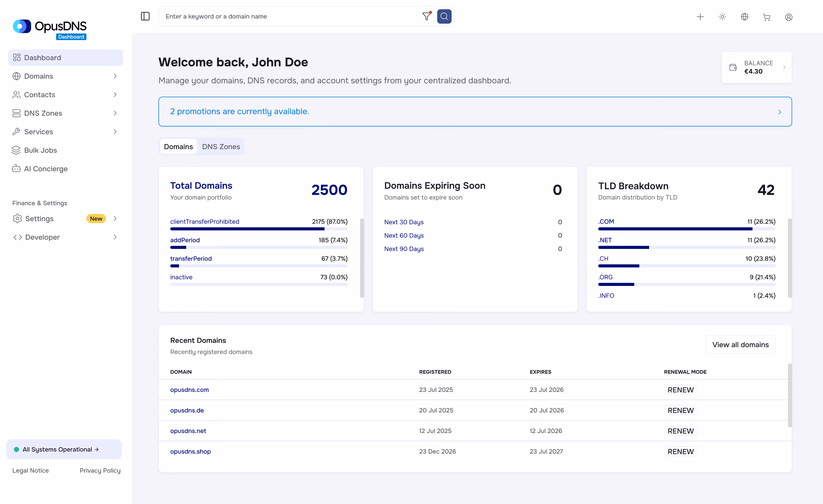Select the Domains tab

tap(178, 146)
